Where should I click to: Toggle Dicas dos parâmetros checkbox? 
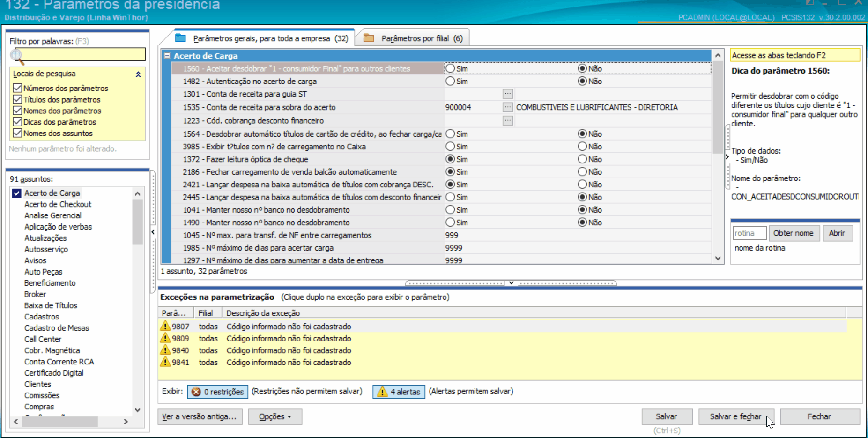click(x=18, y=122)
